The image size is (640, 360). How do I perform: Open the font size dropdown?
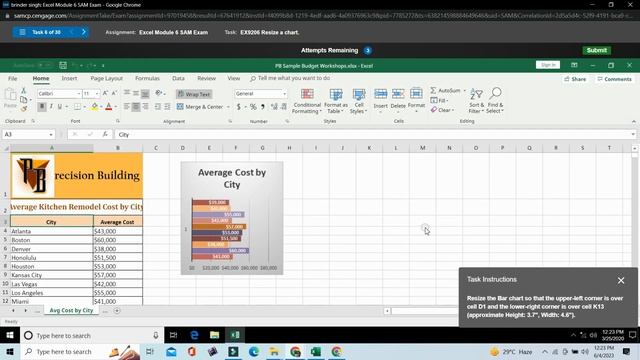(x=97, y=94)
